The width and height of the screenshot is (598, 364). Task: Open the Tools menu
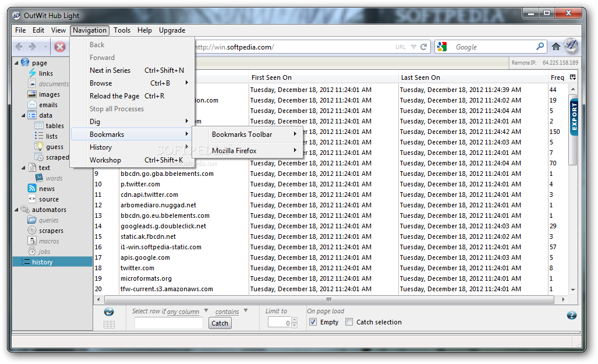pos(122,30)
